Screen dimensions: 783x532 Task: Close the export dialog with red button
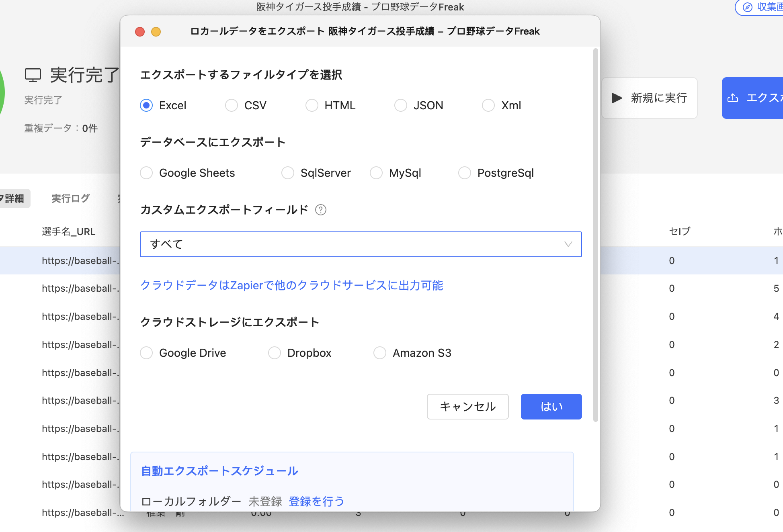coord(140,32)
